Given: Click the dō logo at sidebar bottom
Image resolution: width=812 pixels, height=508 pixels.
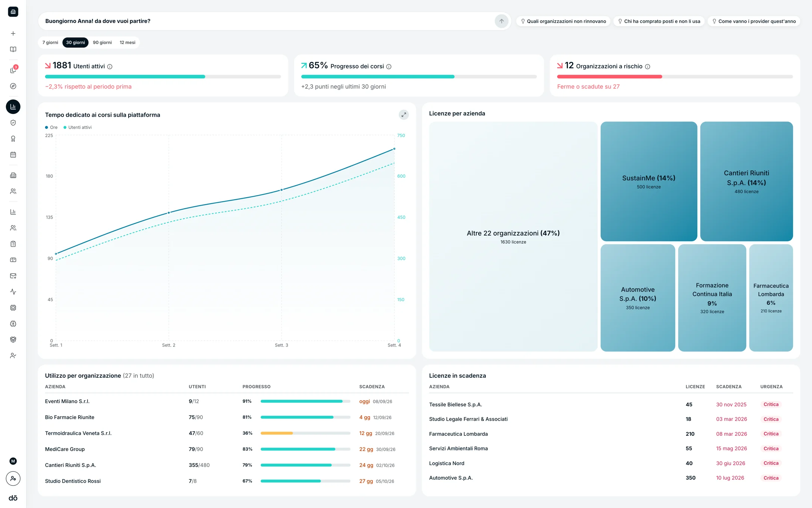Looking at the screenshot, I should coord(13,498).
